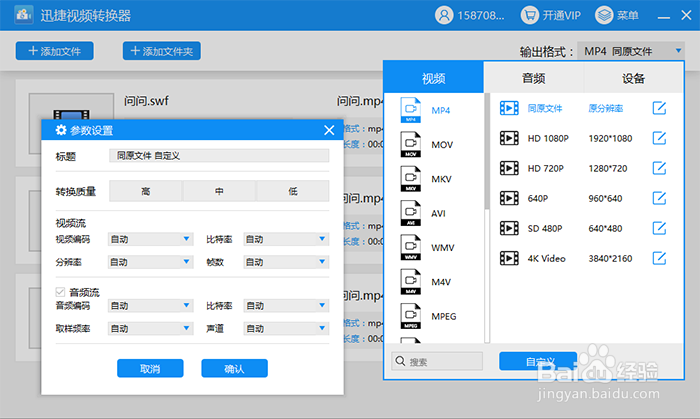
Task: Select the MOV format file icon
Action: 411,145
